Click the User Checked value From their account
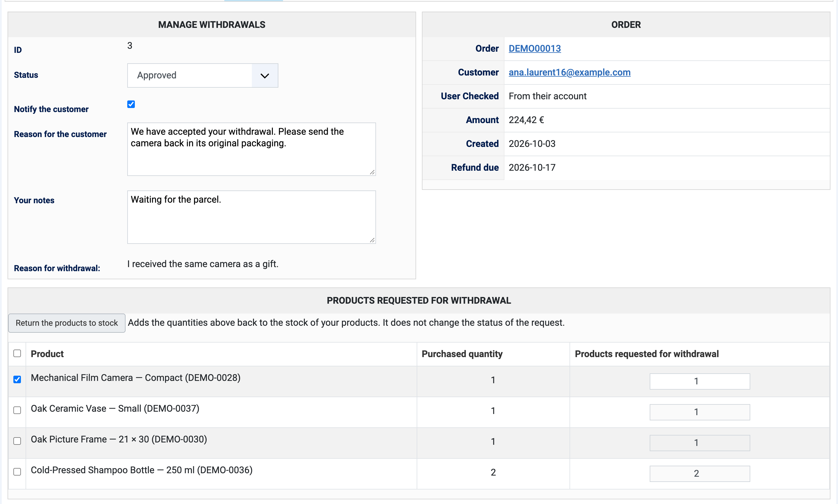838x504 pixels. coord(547,96)
